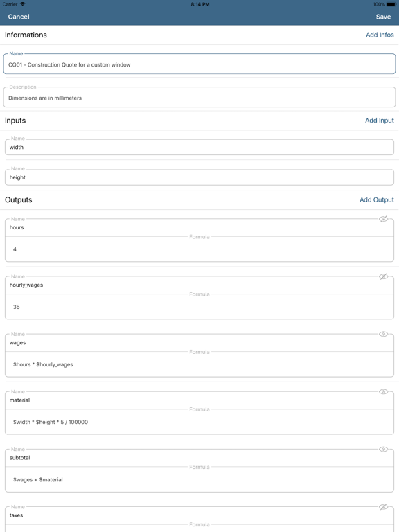
Task: Toggle visibility eye for wages output
Action: click(383, 334)
